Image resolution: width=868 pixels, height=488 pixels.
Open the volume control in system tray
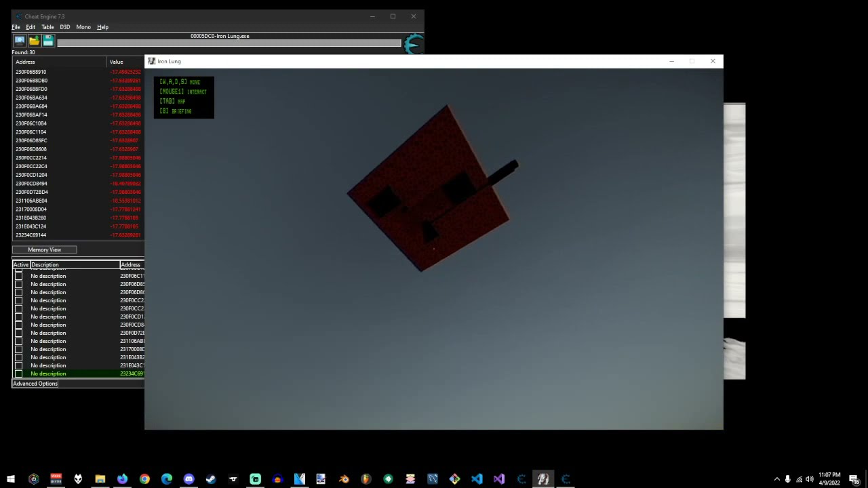point(810,479)
